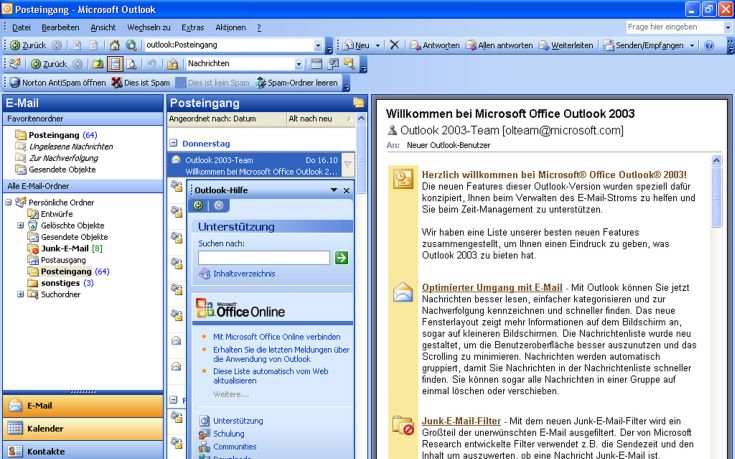This screenshot has width=735, height=459.
Task: Click the find mail icon right of Nachrichten
Action: 349,63
